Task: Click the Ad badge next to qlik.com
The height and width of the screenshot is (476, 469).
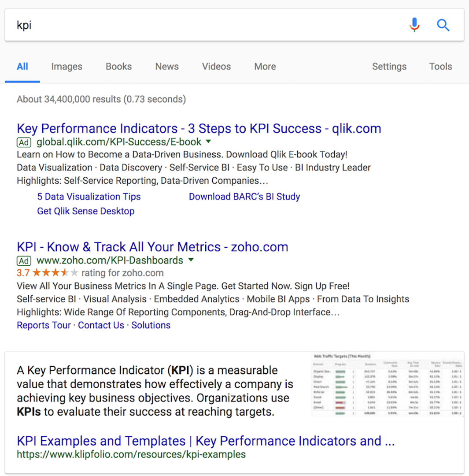Action: [x=24, y=142]
